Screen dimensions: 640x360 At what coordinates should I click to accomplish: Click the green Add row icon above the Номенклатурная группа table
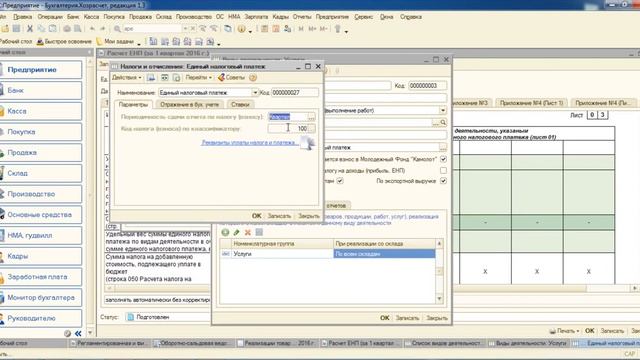point(225,232)
